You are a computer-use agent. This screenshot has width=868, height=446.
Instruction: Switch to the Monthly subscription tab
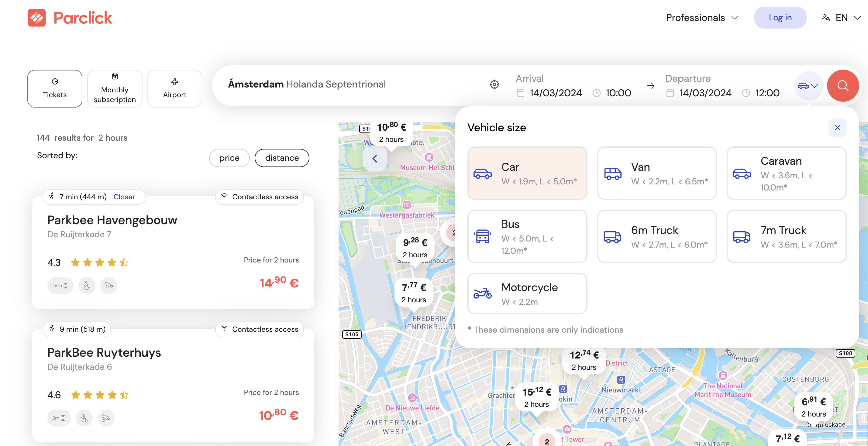click(115, 89)
